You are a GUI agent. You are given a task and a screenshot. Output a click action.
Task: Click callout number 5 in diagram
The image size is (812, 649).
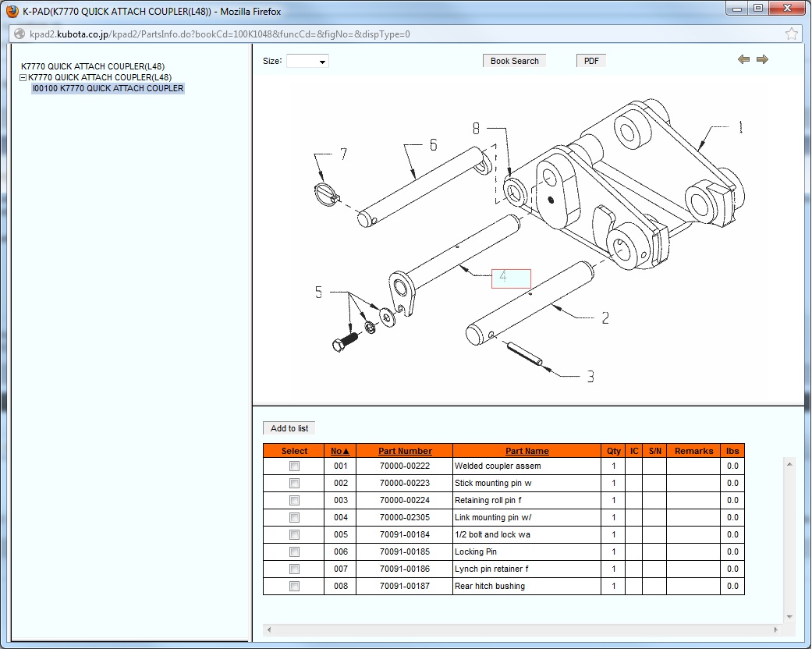pyautogui.click(x=318, y=292)
